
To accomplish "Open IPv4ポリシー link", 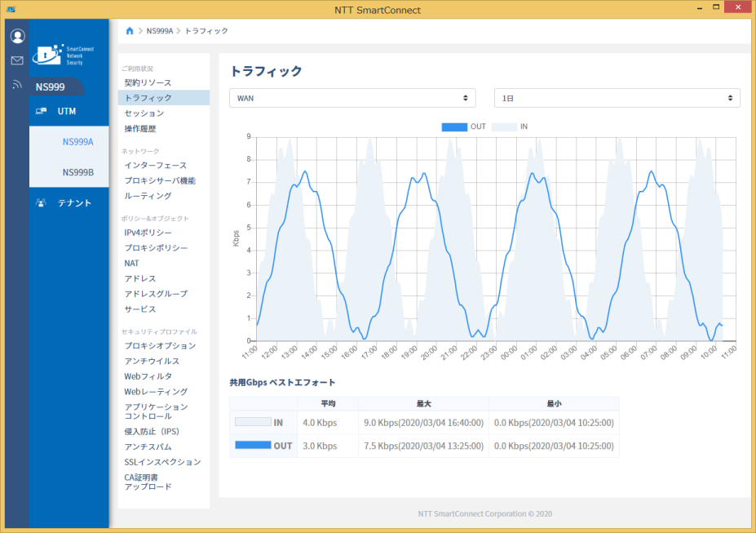I will 148,233.
